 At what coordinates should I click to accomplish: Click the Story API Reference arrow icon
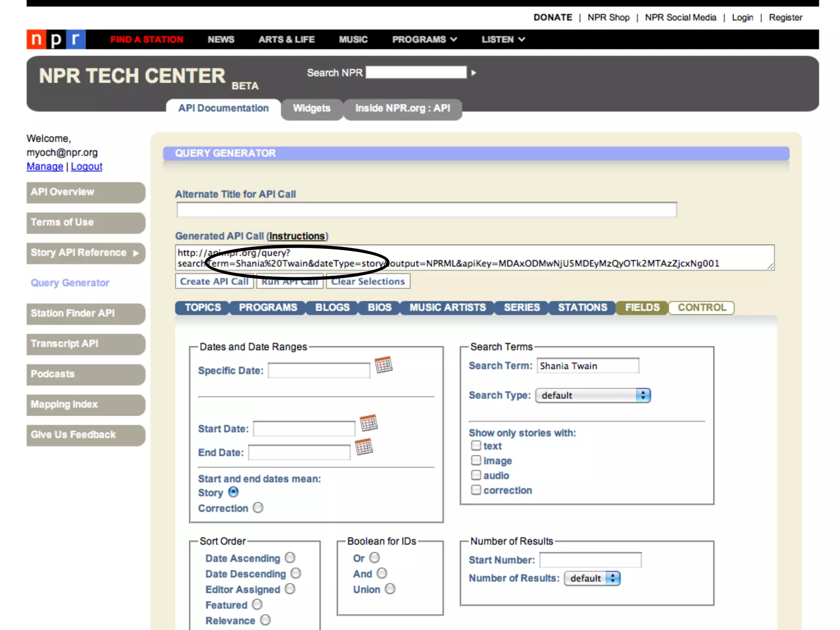(136, 253)
